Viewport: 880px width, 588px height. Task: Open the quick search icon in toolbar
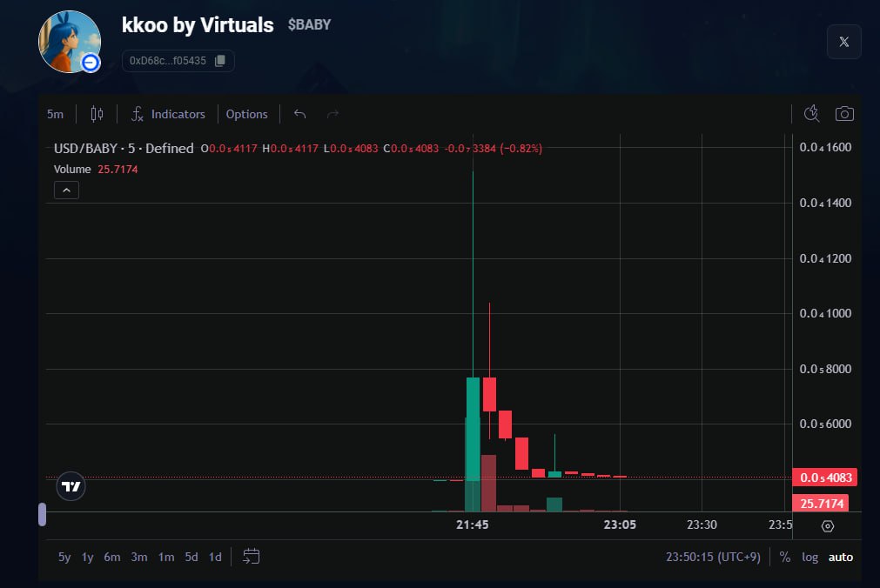(x=811, y=113)
